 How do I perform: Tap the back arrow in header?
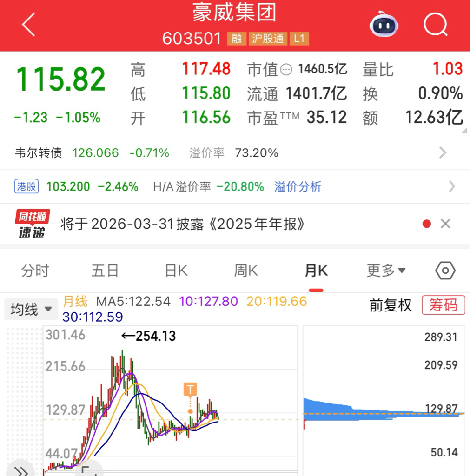point(28,25)
